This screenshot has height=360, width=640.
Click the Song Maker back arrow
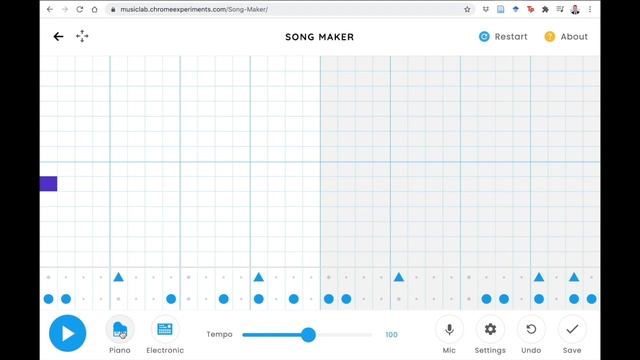point(58,37)
